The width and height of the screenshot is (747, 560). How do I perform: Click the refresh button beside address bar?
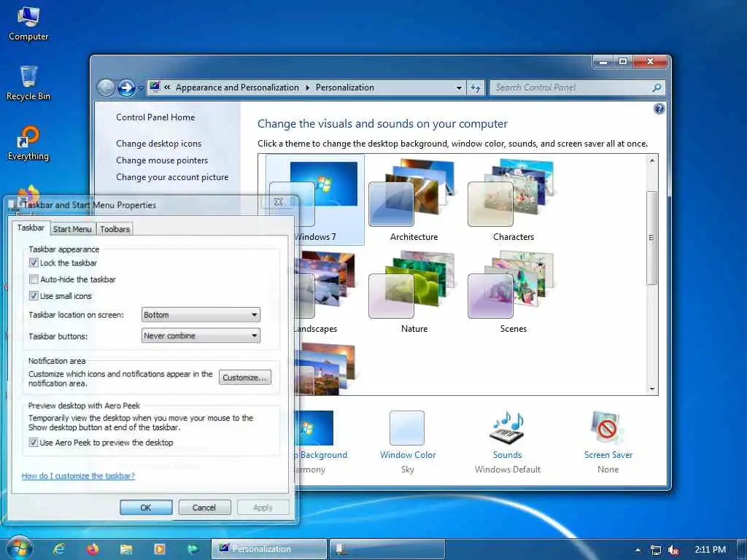476,87
